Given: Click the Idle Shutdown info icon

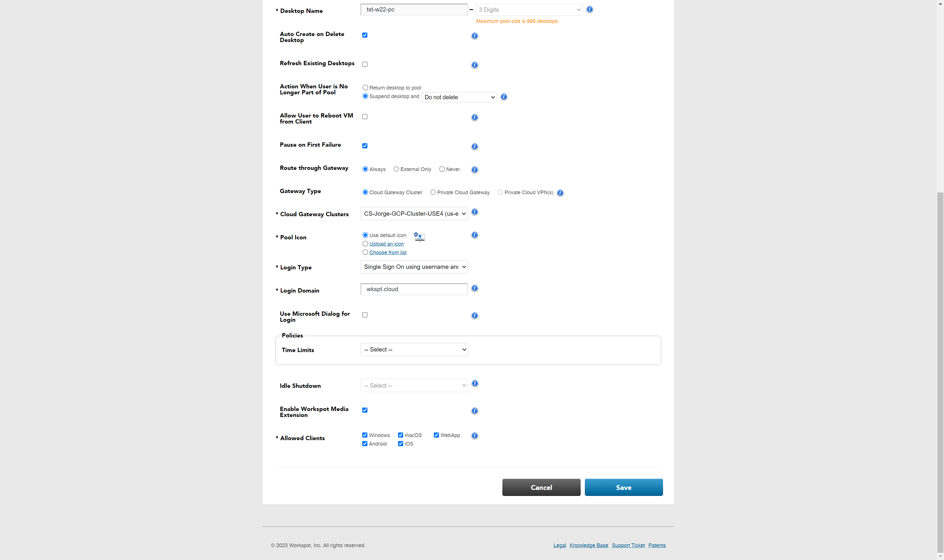Looking at the screenshot, I should click(x=475, y=384).
